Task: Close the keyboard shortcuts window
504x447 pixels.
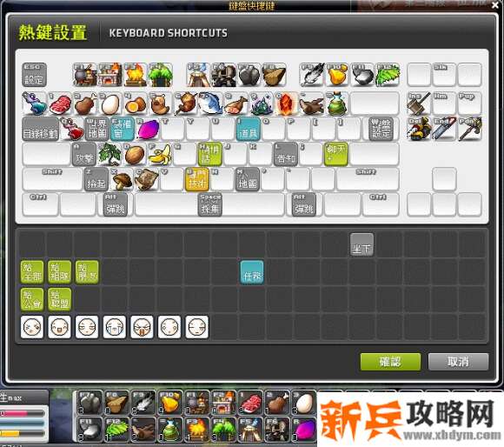Action: coord(495,5)
